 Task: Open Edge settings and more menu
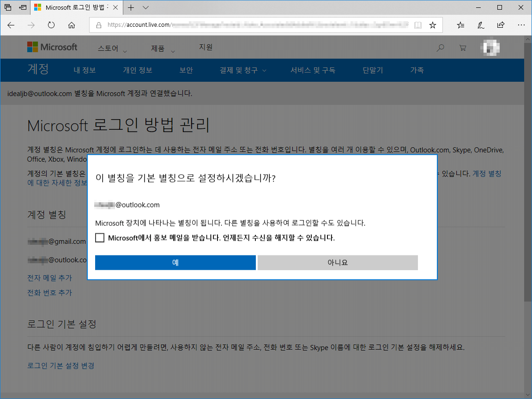tap(521, 25)
